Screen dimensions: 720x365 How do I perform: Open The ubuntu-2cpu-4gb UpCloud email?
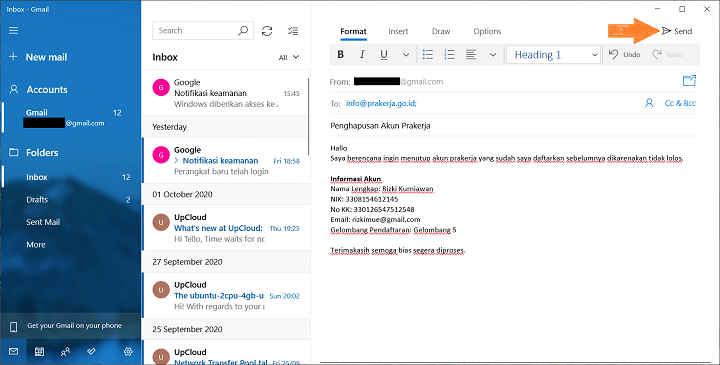[x=226, y=296]
